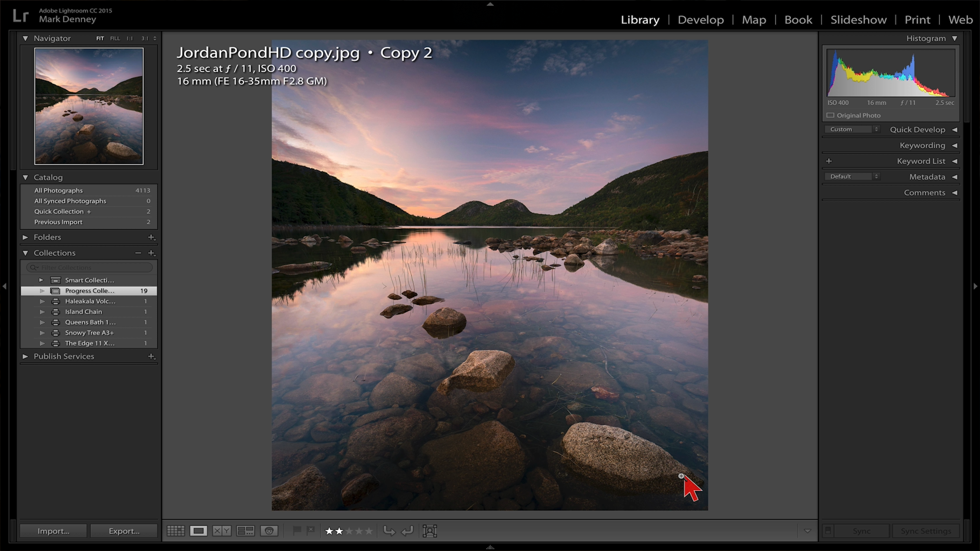Click the Export button
The width and height of the screenshot is (980, 551).
[x=124, y=531]
